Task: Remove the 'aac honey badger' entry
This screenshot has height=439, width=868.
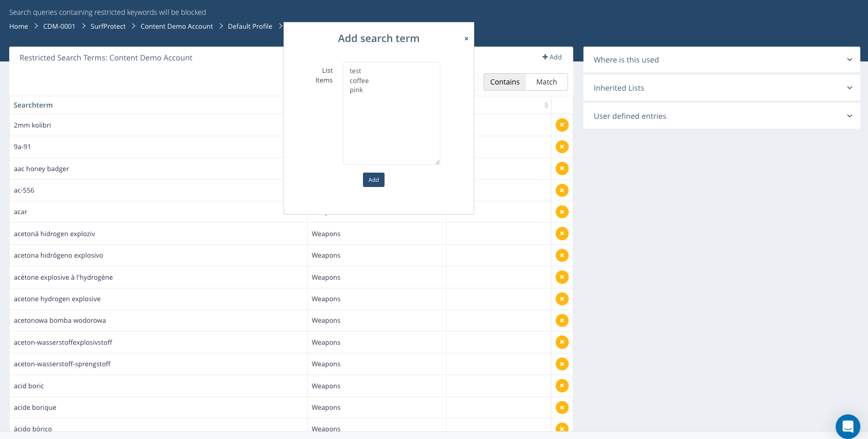Action: pyautogui.click(x=562, y=169)
